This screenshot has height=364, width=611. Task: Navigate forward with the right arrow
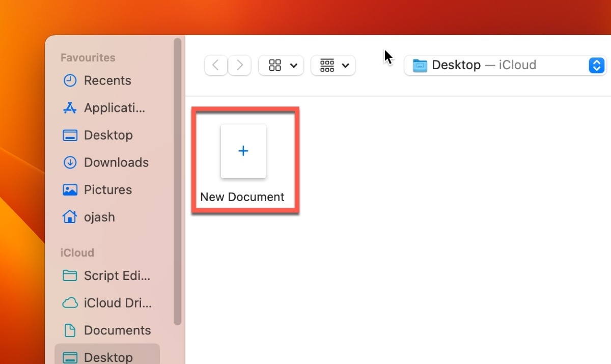pyautogui.click(x=239, y=65)
